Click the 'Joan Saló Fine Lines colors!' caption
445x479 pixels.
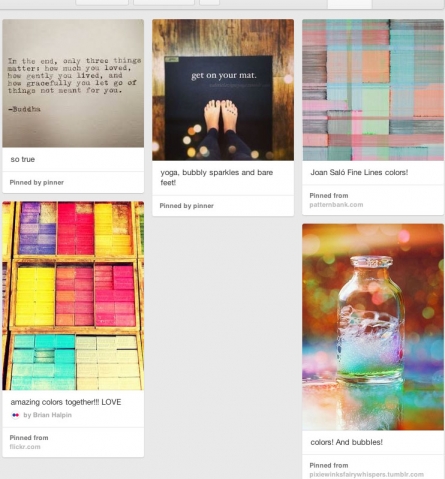(x=359, y=172)
